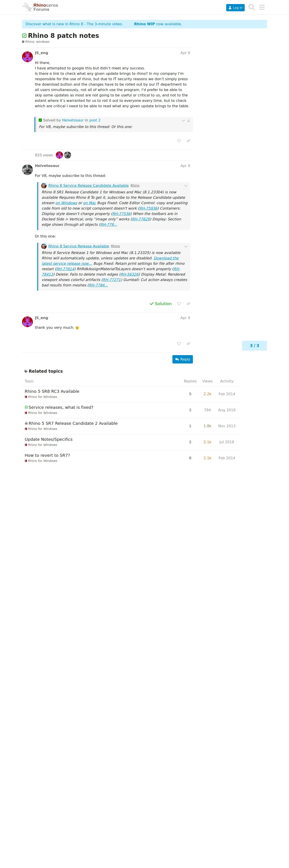Expand Service Release Available quote chevron
Viewport: 289px width, 868px height.
point(186,247)
